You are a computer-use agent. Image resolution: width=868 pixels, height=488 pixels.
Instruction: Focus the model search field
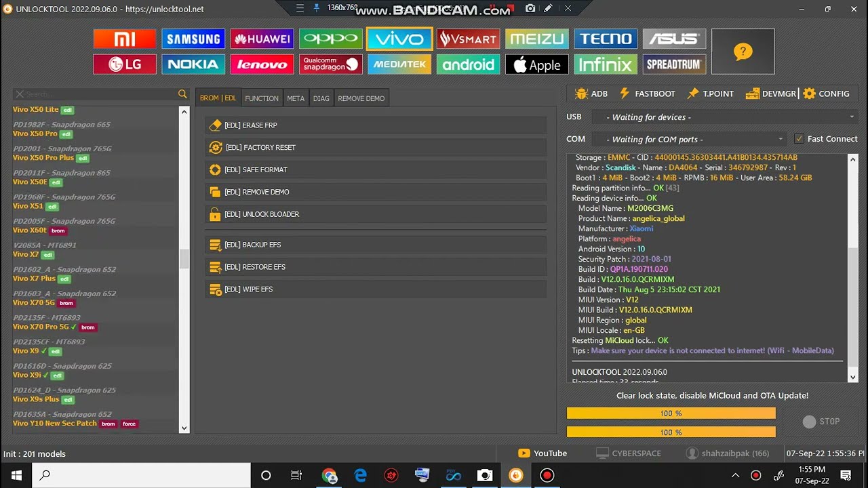tap(100, 94)
